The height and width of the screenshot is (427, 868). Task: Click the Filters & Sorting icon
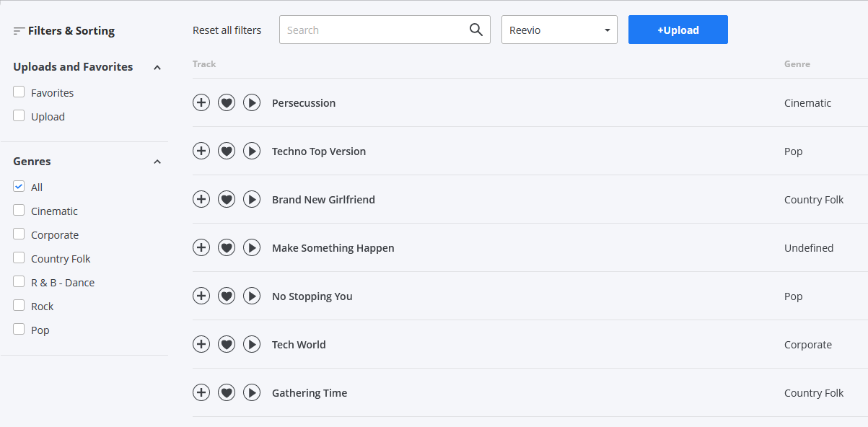(x=19, y=31)
